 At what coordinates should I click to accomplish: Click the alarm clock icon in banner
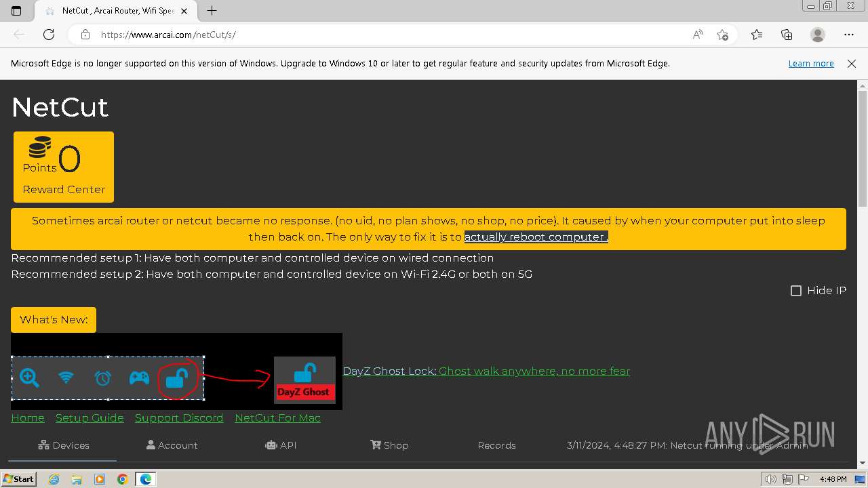point(102,378)
